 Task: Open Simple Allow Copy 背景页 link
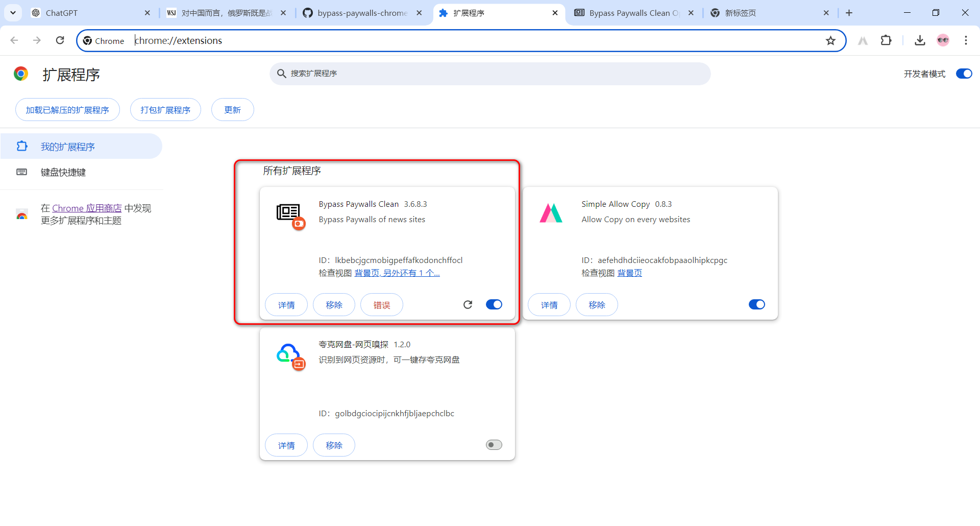[x=630, y=273]
